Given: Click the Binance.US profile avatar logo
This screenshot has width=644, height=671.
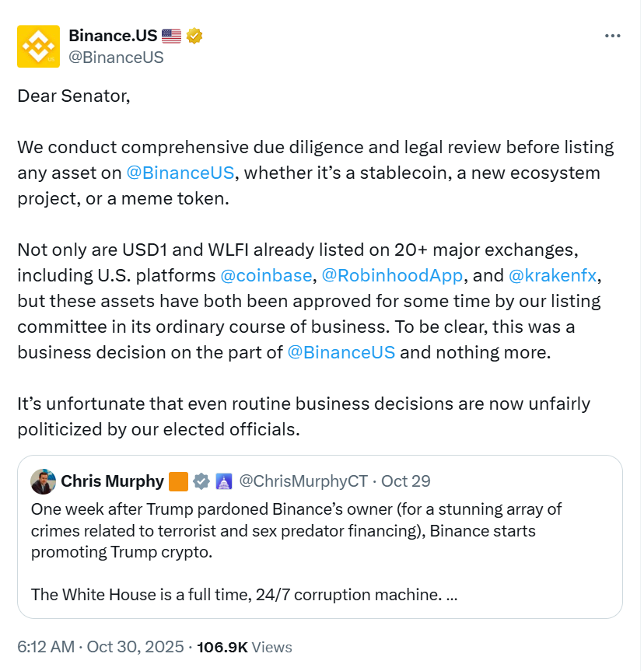Looking at the screenshot, I should click(x=38, y=46).
